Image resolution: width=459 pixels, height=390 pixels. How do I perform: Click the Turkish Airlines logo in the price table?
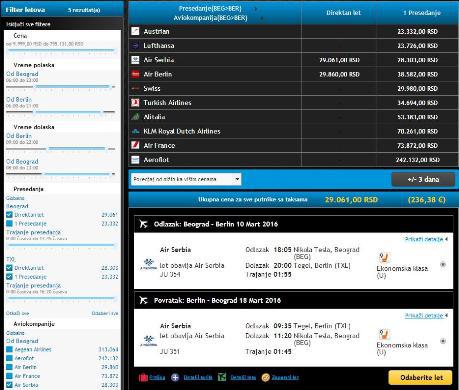pos(135,103)
